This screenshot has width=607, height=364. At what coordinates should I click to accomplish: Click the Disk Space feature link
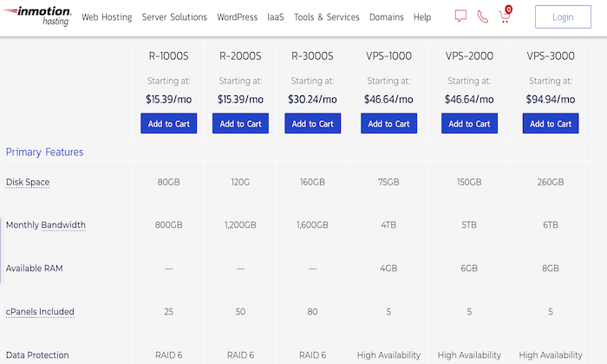(28, 182)
